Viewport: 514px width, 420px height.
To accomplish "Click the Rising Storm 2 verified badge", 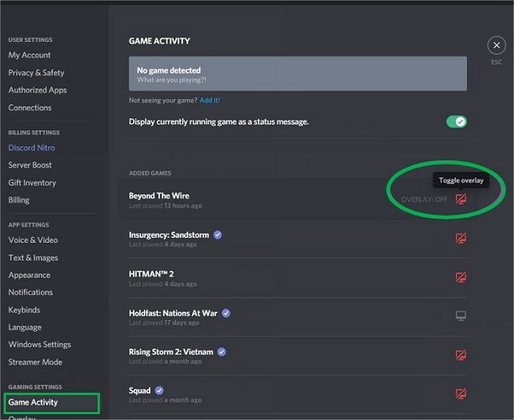I will pyautogui.click(x=222, y=352).
